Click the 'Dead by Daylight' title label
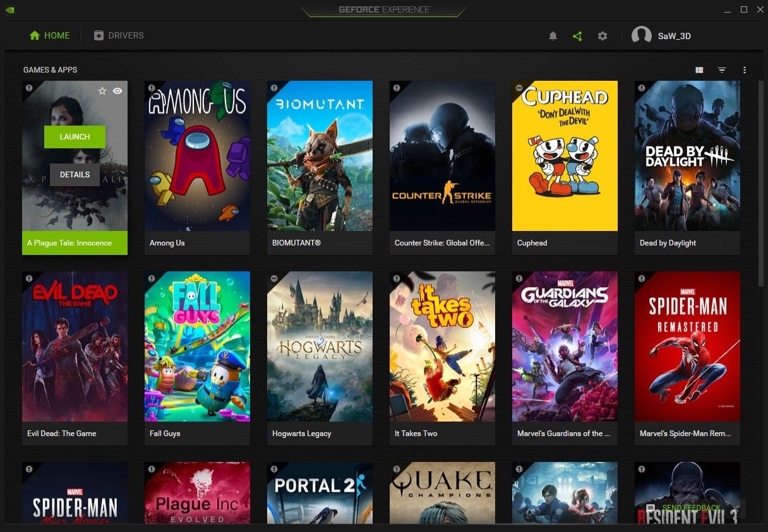Image resolution: width=768 pixels, height=532 pixels. pos(668,243)
